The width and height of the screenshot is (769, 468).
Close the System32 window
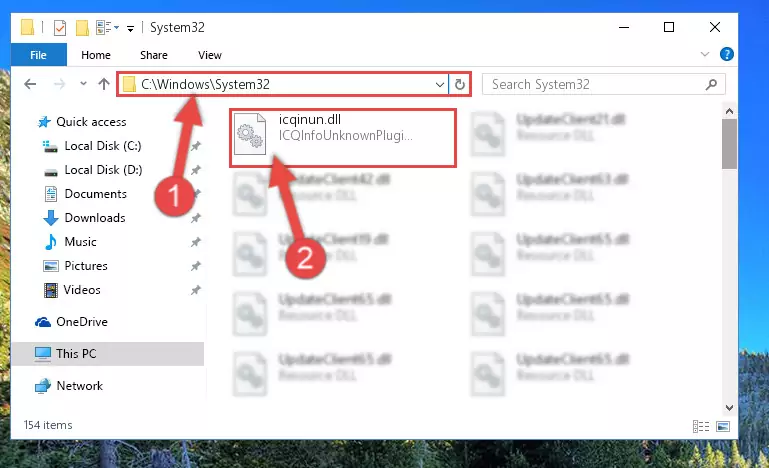click(715, 27)
